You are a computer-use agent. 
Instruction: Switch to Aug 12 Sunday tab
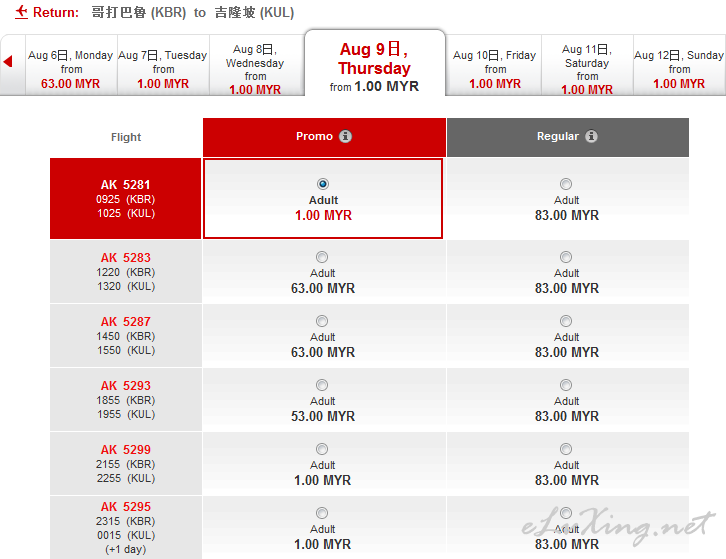coord(679,65)
